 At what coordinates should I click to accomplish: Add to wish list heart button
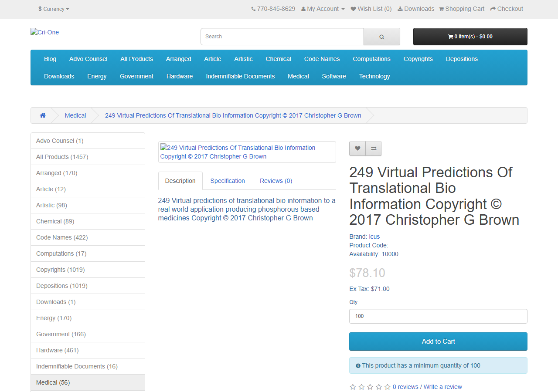tap(357, 149)
